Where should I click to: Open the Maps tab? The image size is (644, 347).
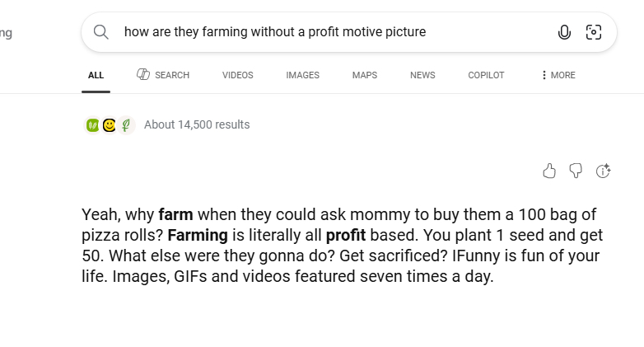click(364, 75)
